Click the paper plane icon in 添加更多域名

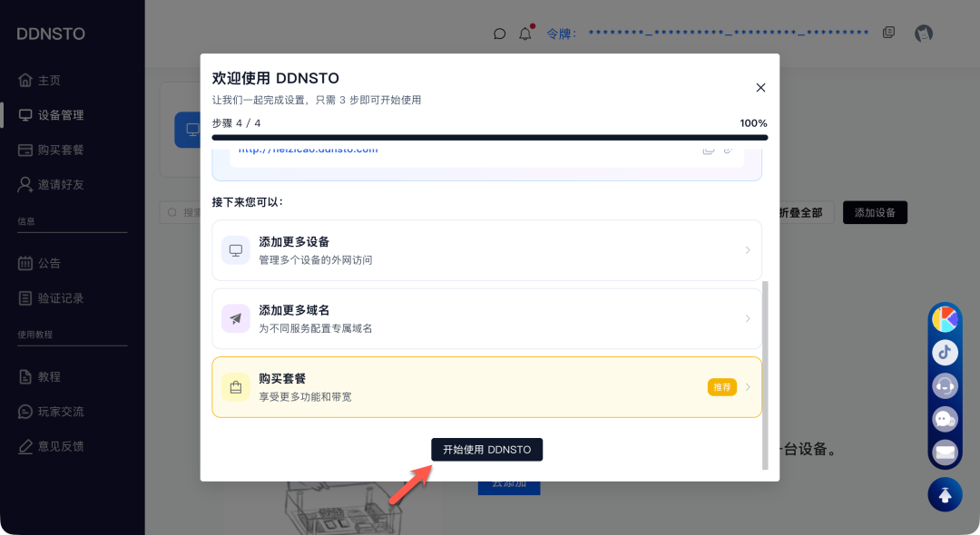click(236, 318)
